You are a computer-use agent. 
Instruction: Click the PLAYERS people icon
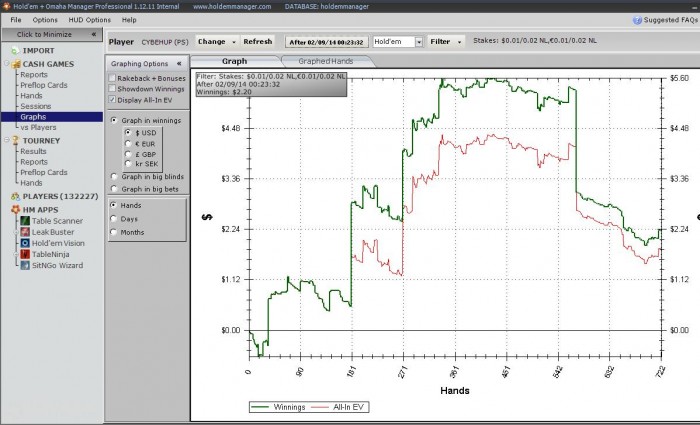tap(16, 196)
